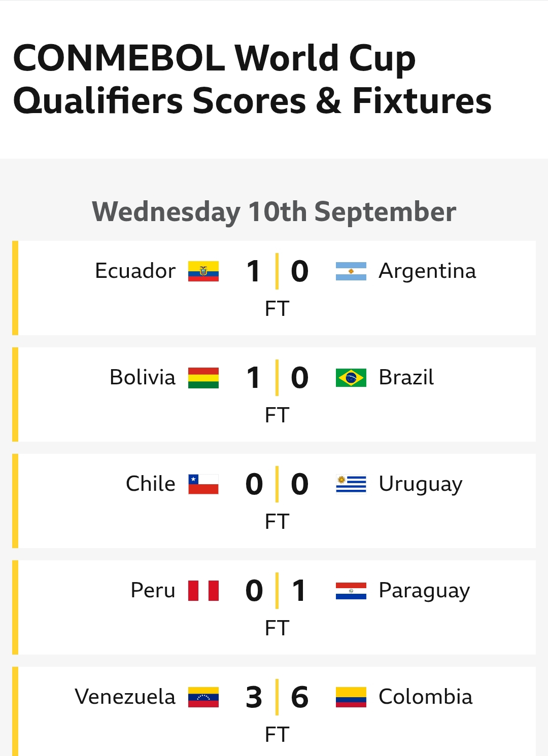Click the Colombia flag icon
548x756 pixels.
pos(351,697)
